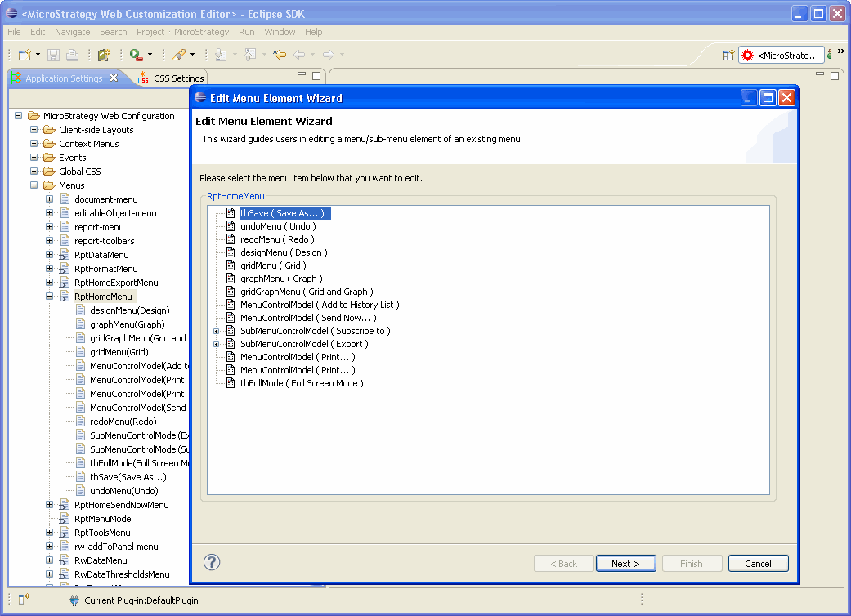The height and width of the screenshot is (616, 851).
Task: Click the graphMenu(Graph) file icon
Action: point(80,324)
